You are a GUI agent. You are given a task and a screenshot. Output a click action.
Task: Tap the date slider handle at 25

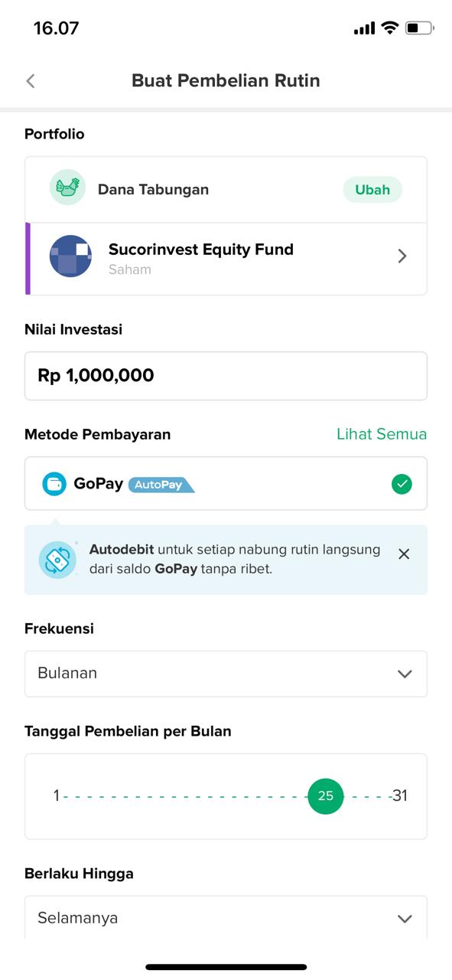(326, 796)
